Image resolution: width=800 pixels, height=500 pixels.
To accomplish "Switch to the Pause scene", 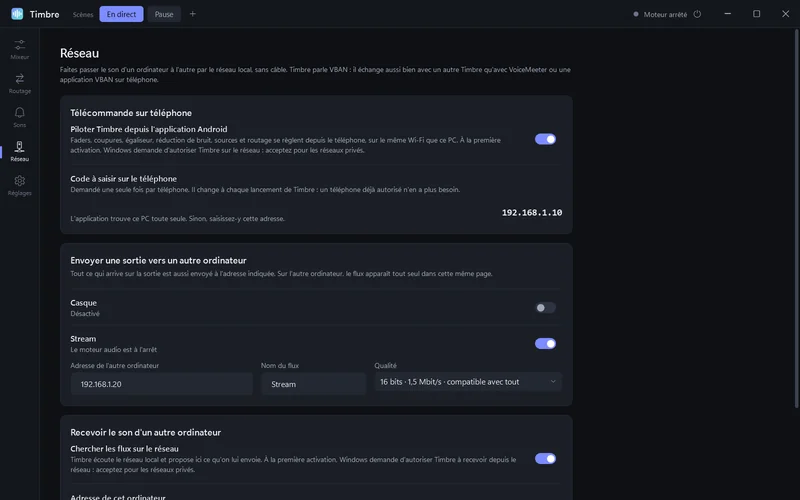I will pyautogui.click(x=164, y=14).
